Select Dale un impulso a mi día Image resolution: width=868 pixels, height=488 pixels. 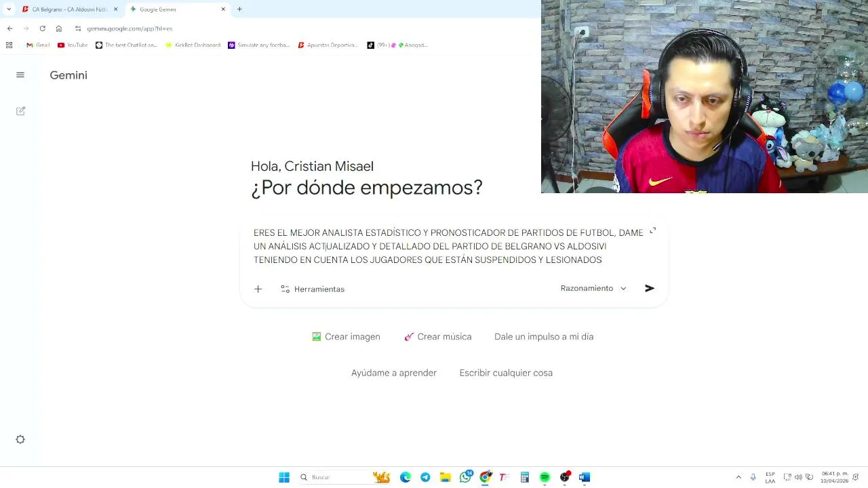pyautogui.click(x=544, y=336)
